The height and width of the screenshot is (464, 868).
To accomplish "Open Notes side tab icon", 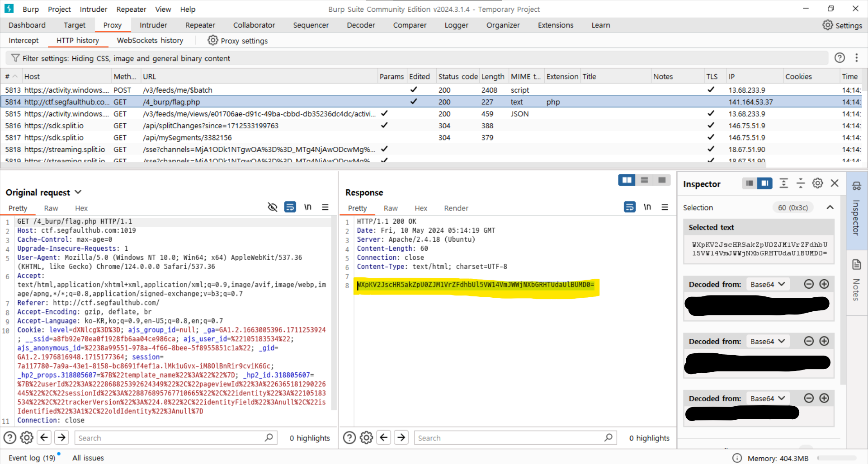I will pos(856,264).
